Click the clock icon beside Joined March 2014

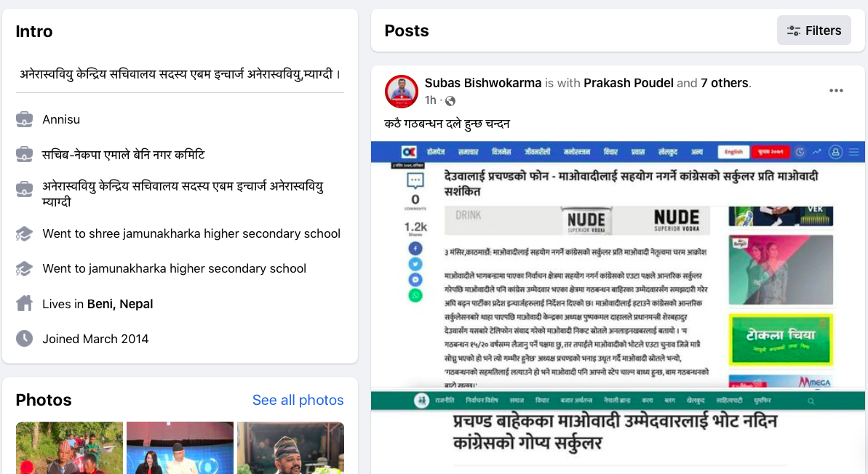pyautogui.click(x=24, y=339)
